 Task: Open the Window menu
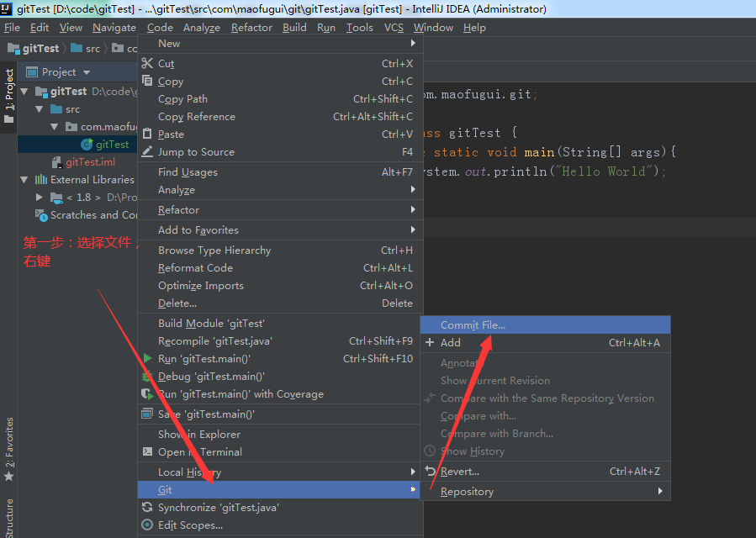[433, 28]
